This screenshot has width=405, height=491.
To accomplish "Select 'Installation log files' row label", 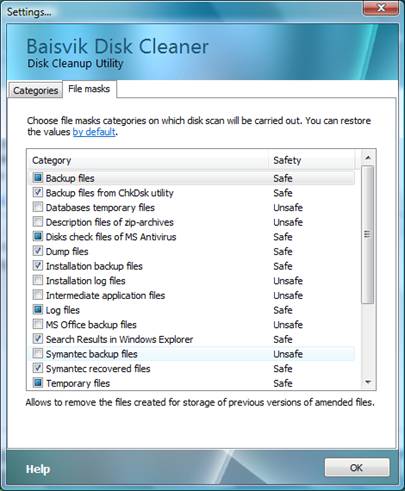I will coord(86,281).
